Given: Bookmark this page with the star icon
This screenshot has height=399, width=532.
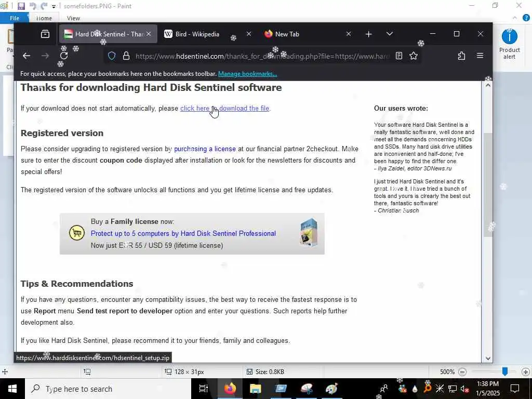Looking at the screenshot, I should point(413,56).
